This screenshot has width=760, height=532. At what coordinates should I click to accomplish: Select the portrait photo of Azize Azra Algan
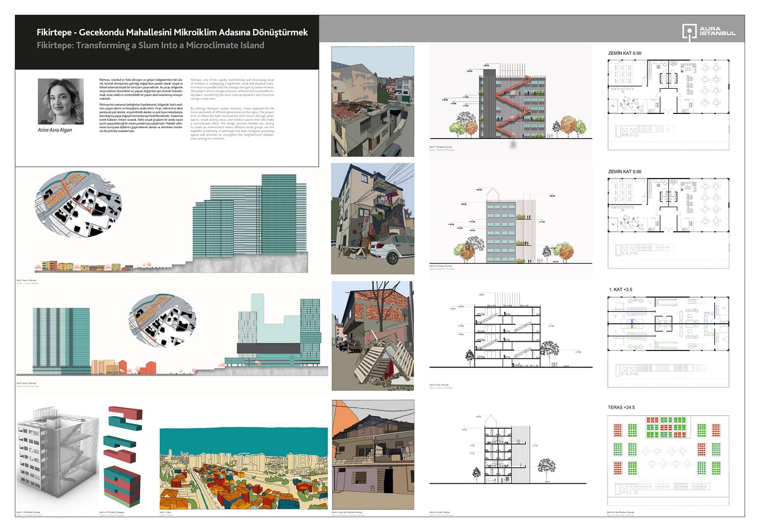(x=61, y=101)
